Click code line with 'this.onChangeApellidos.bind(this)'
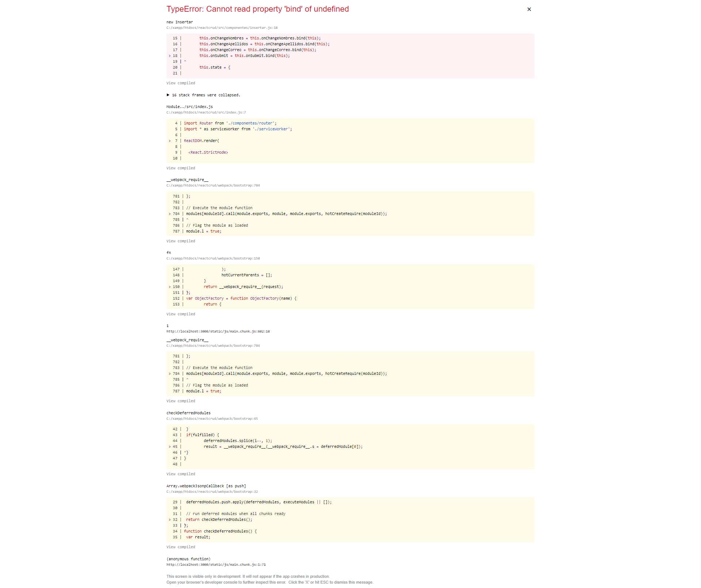The height and width of the screenshot is (588, 701). click(264, 44)
